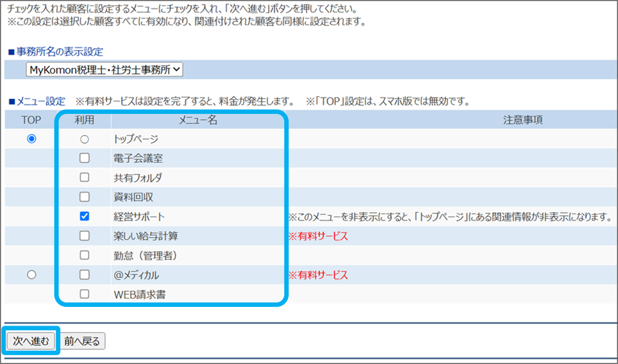Tick the 利用 checkbox for @メディカル
This screenshot has height=364, width=618.
point(84,275)
